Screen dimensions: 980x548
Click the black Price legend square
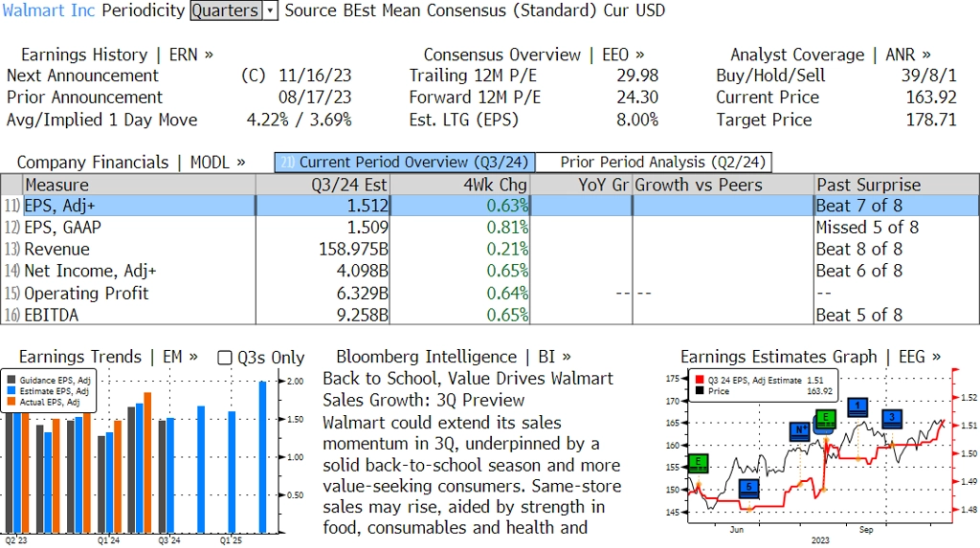coord(700,391)
